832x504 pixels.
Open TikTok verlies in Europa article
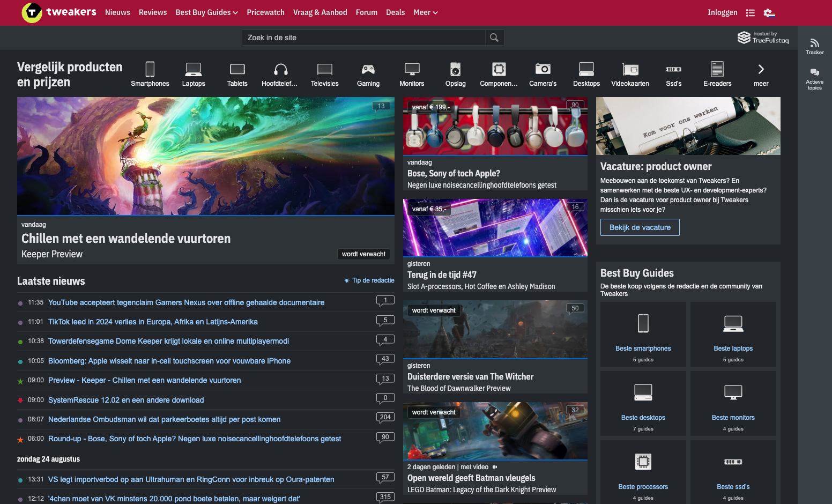tap(153, 322)
